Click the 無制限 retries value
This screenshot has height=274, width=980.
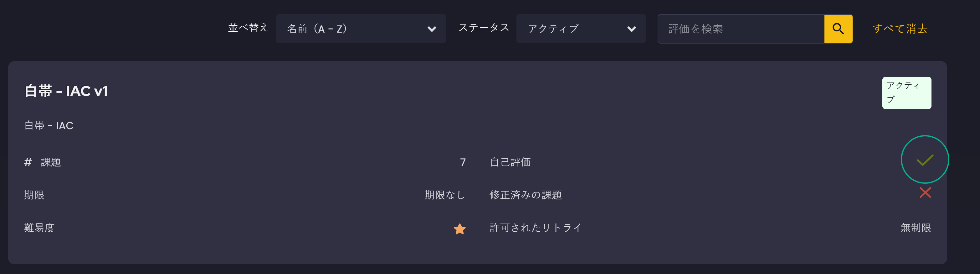click(x=916, y=228)
